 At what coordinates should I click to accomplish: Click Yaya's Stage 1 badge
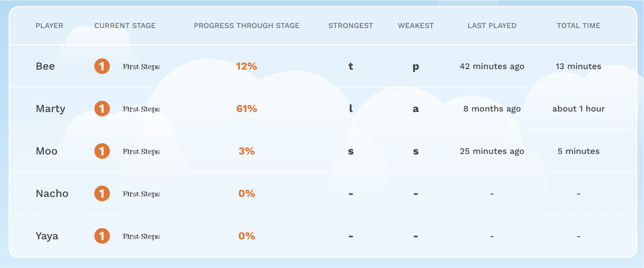click(102, 236)
